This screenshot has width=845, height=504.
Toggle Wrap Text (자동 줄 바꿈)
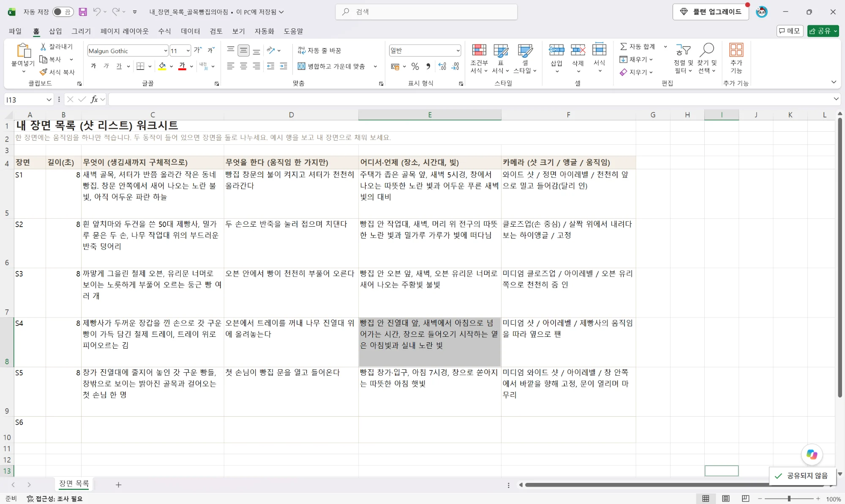pos(319,50)
